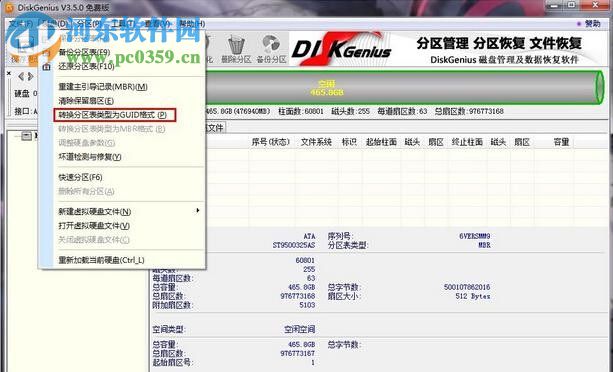Click the total bytes value 500107862016
This screenshot has height=372, width=613.
tap(467, 287)
